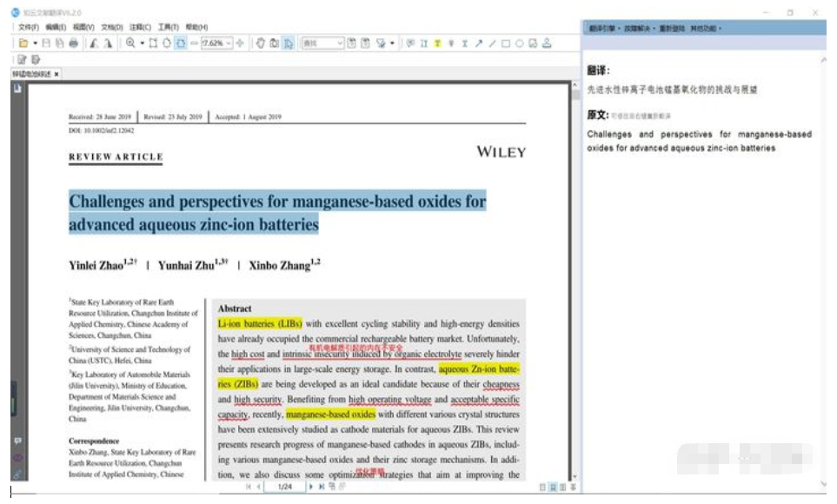Go to next page arrow
Image resolution: width=837 pixels, height=504 pixels.
pyautogui.click(x=311, y=487)
